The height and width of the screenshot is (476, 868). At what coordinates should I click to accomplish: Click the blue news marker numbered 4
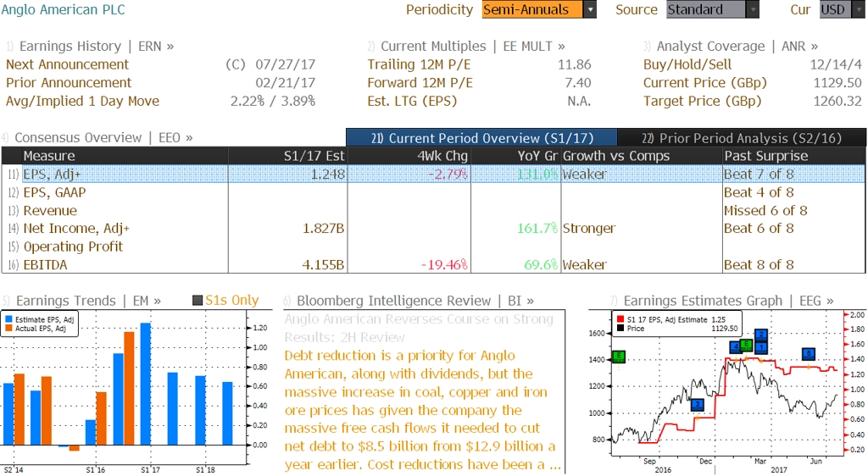(x=736, y=347)
